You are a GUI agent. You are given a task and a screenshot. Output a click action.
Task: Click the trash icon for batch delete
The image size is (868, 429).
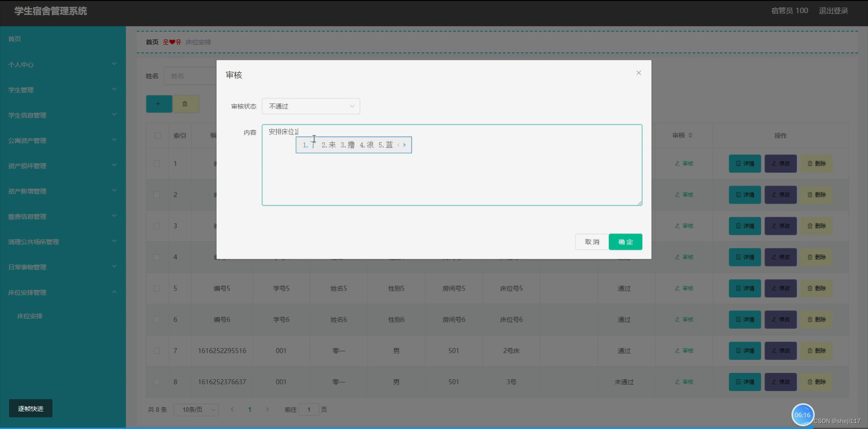tap(185, 104)
